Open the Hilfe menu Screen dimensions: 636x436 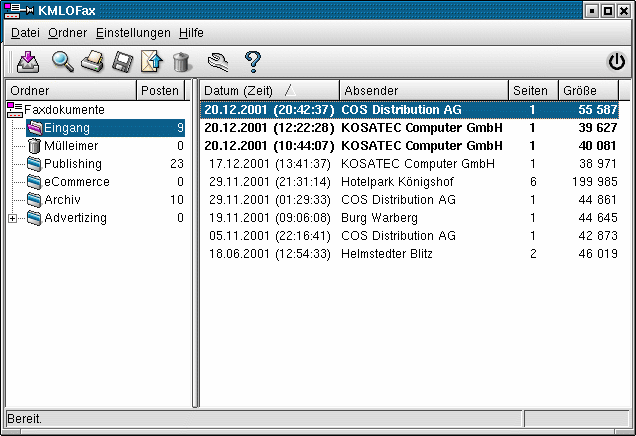pyautogui.click(x=191, y=33)
